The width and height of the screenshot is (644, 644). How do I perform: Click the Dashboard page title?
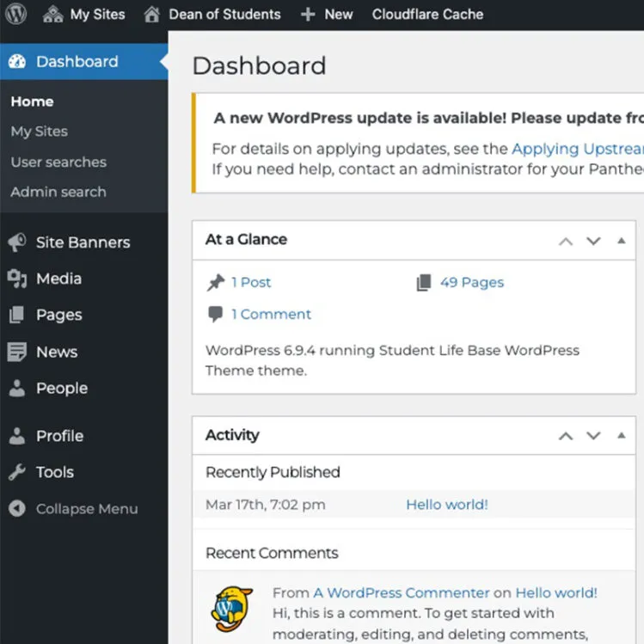pos(259,65)
